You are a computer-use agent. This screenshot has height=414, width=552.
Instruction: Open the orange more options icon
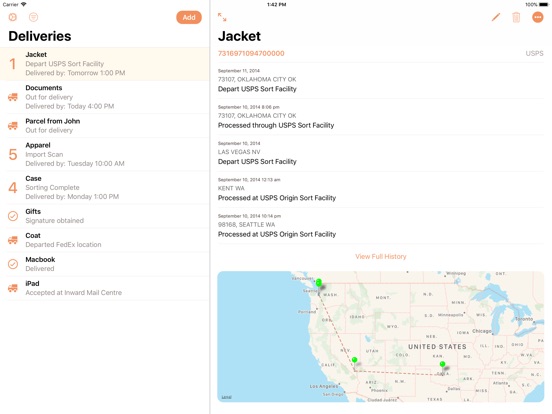[x=538, y=17]
